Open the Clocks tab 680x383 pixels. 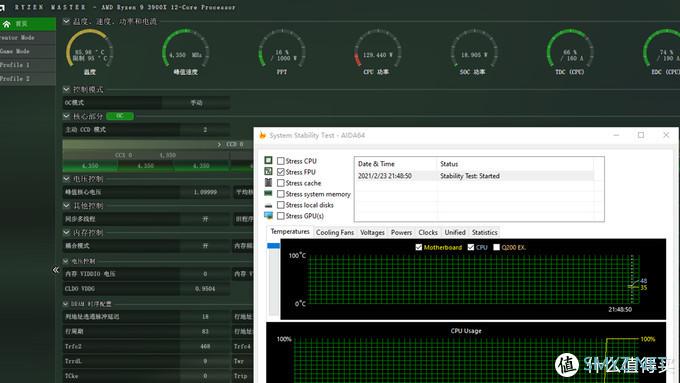(428, 232)
